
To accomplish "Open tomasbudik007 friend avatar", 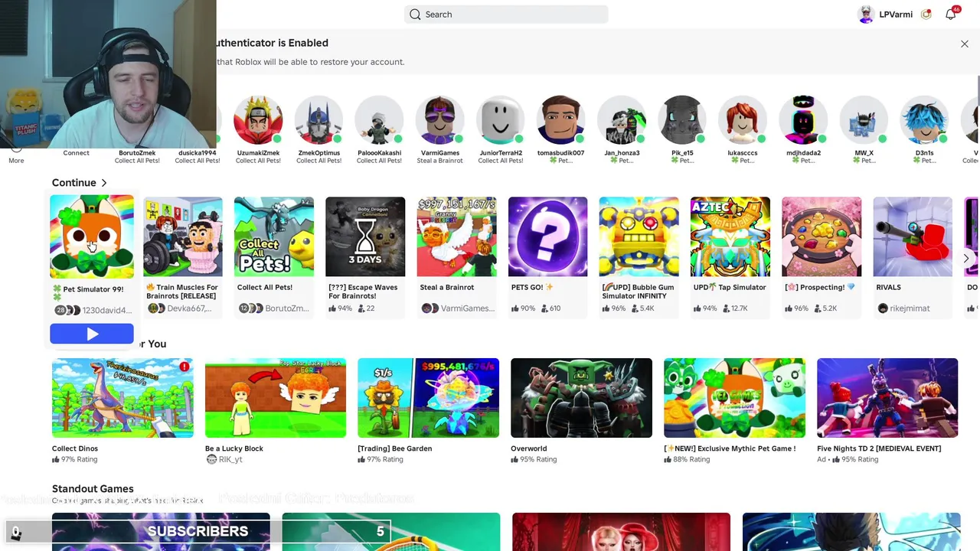I will point(560,121).
